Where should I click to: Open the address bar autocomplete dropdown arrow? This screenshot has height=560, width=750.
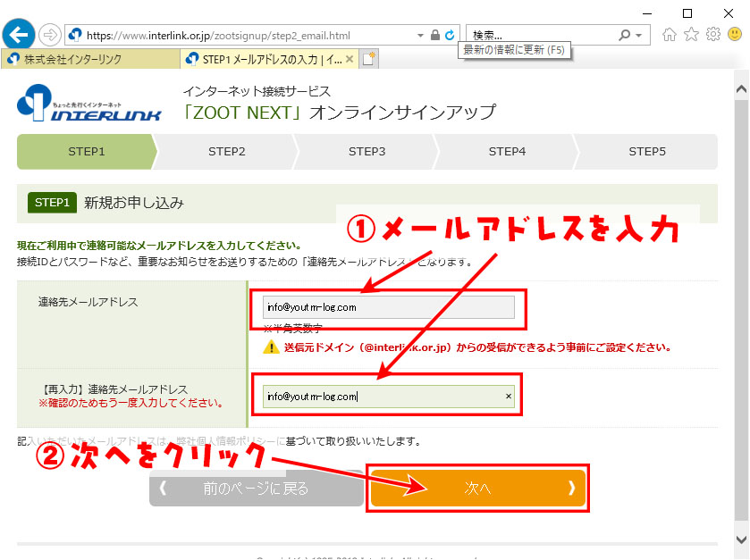420,36
